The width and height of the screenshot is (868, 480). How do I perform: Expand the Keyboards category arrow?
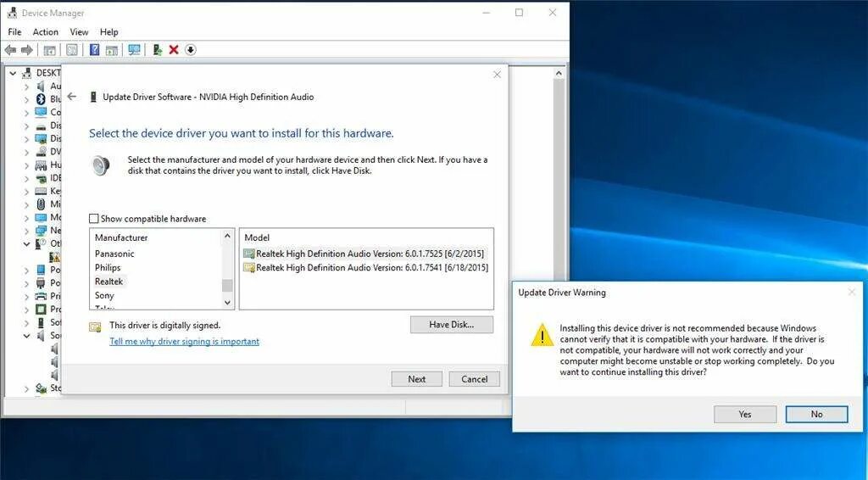click(26, 191)
